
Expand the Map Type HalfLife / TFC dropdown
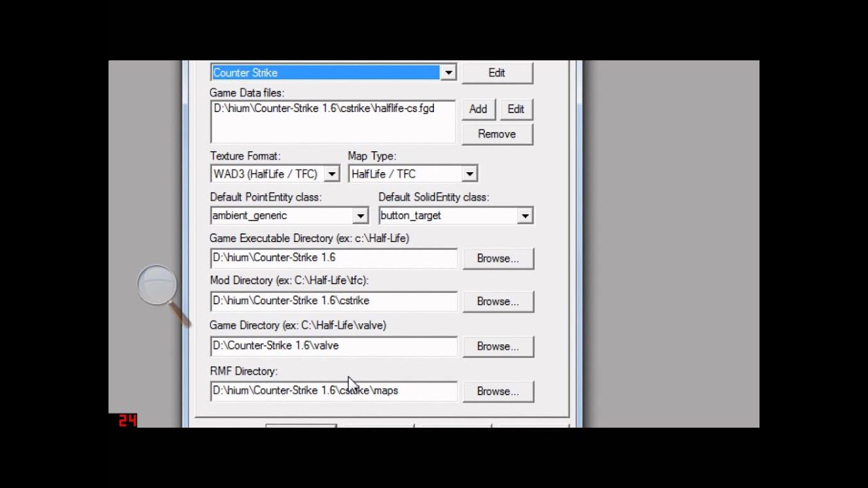pyautogui.click(x=469, y=174)
